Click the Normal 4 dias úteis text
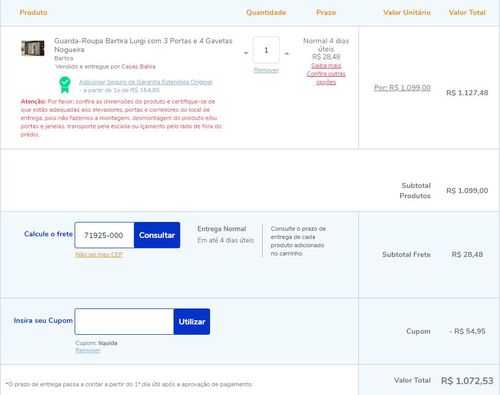Viewport: 500px width, 395px height. (326, 45)
